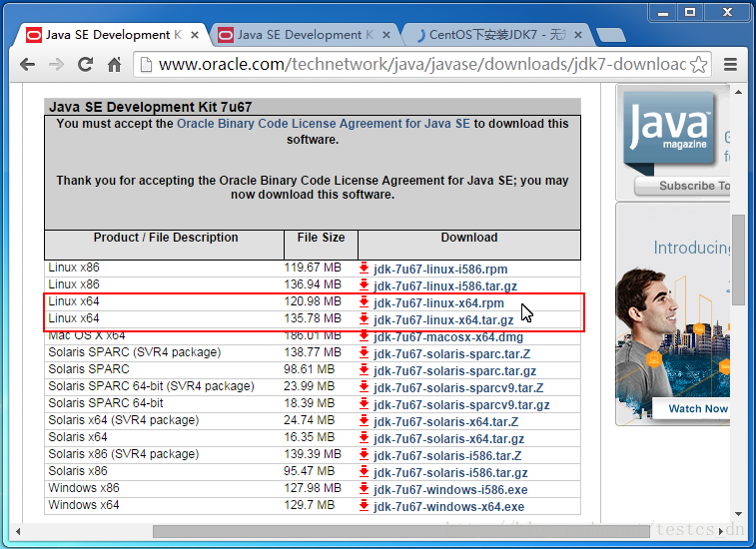Click download arrow icon for jdk-7u67-linux-i586.tar.gz
756x549 pixels.
pos(364,284)
